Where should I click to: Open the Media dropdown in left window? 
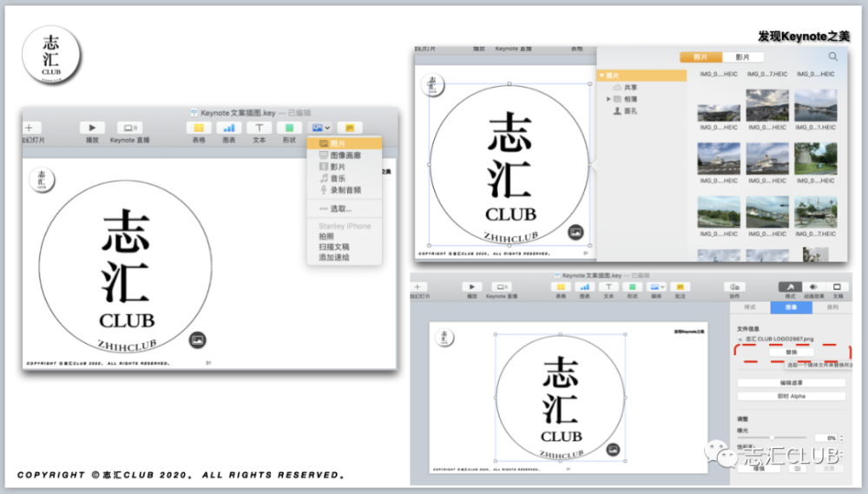[x=320, y=128]
